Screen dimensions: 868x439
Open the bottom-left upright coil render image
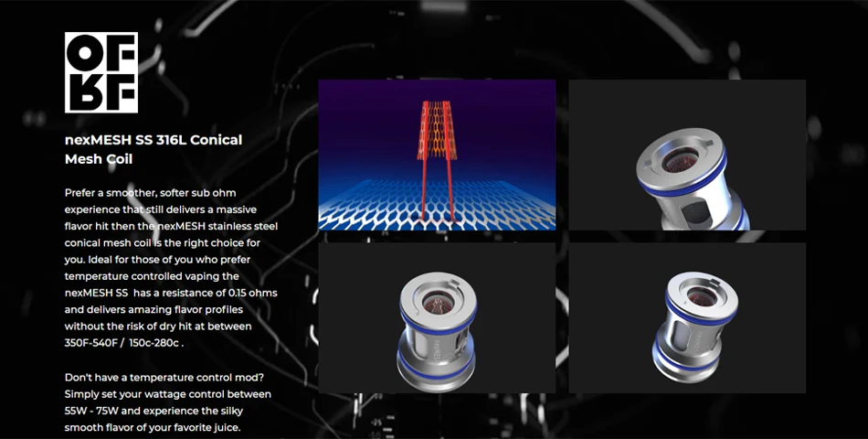point(437,317)
